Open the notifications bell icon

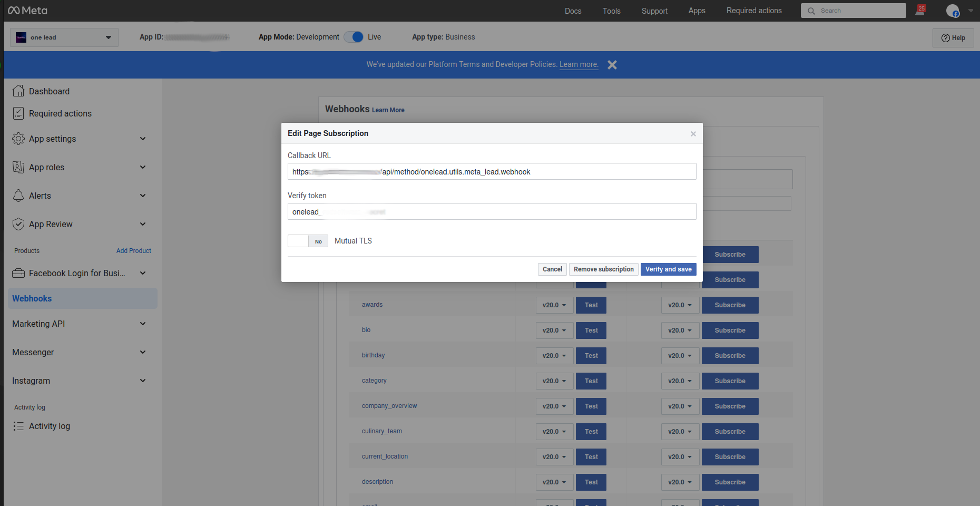[920, 10]
